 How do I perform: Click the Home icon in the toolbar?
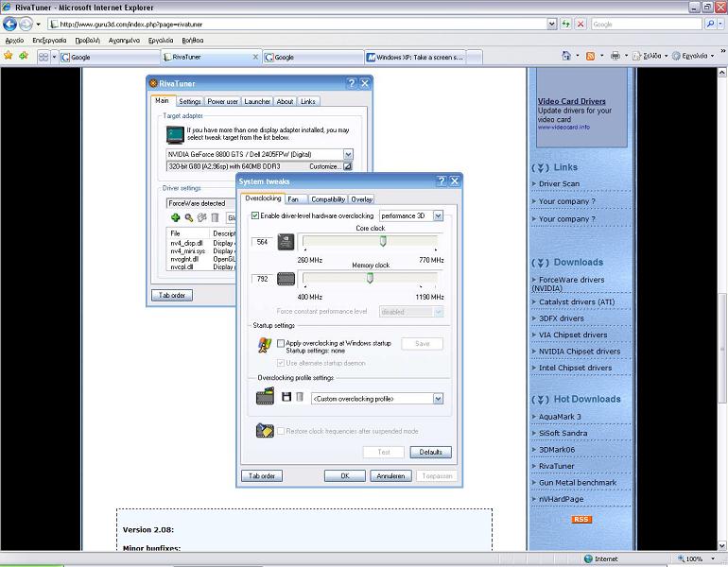566,56
